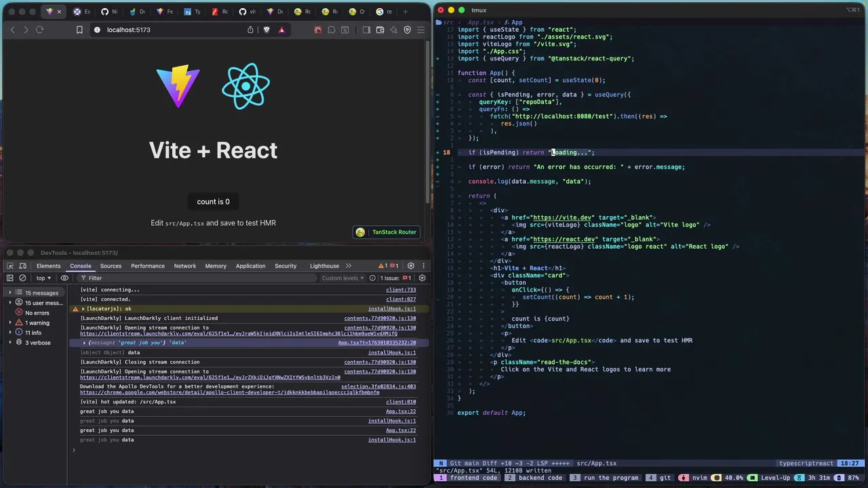This screenshot has width=868, height=488.
Task: Expand the 15 messages group
Action: 10,293
